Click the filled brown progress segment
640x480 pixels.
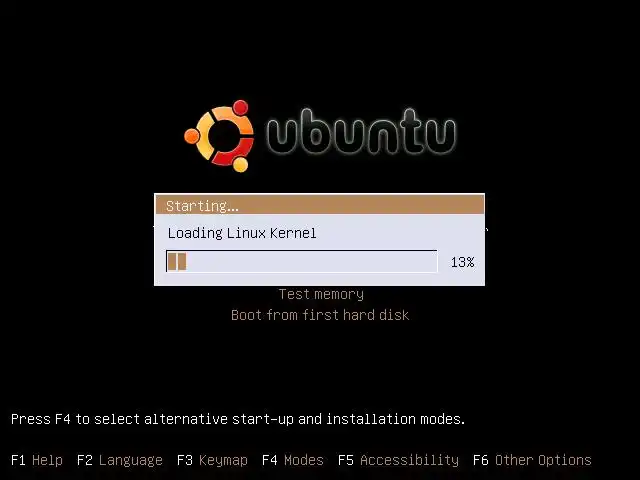[177, 261]
